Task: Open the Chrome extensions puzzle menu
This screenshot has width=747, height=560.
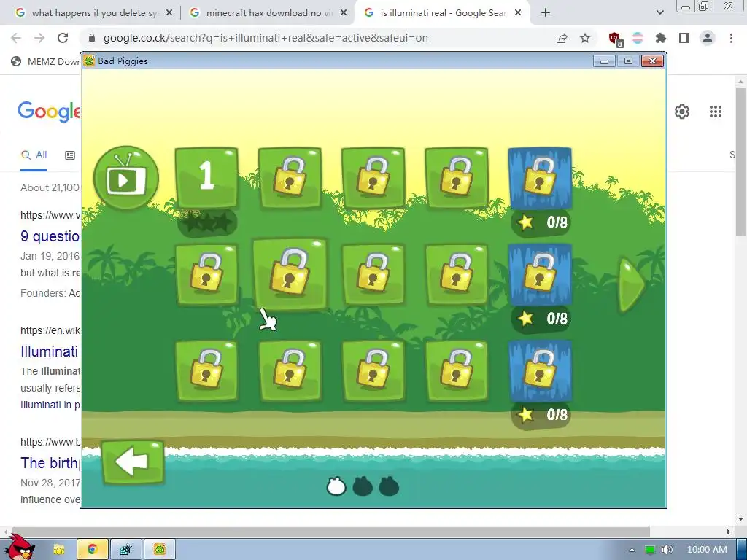Action: tap(661, 38)
